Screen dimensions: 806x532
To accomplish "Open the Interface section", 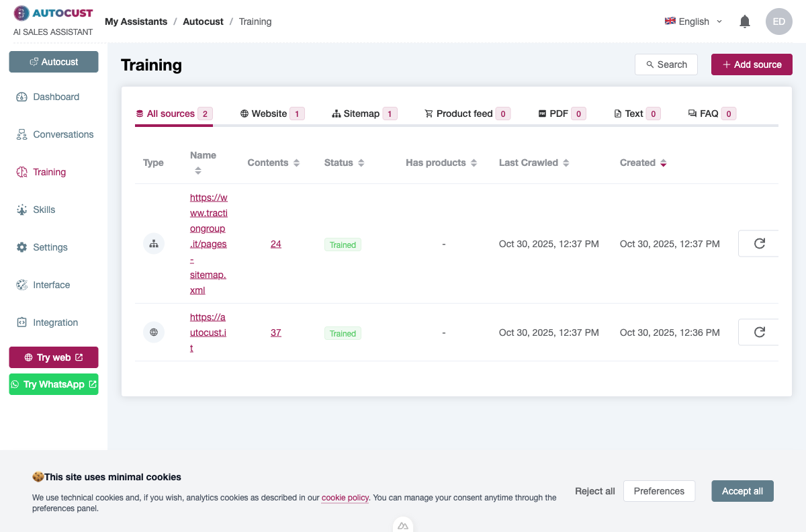I will [51, 285].
